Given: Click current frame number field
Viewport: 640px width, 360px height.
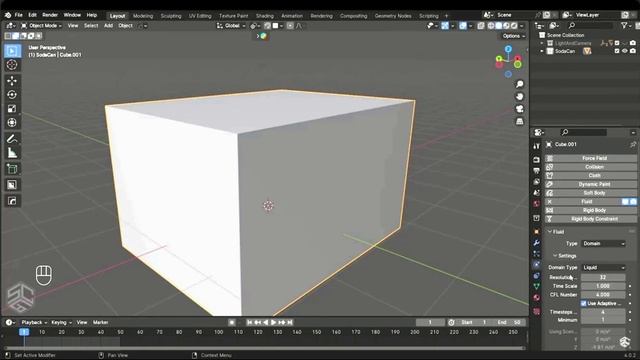Looking at the screenshot, I should (x=430, y=322).
